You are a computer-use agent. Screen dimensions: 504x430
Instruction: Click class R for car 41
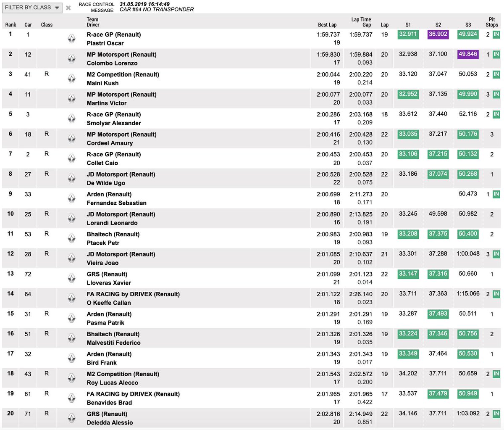tap(47, 74)
